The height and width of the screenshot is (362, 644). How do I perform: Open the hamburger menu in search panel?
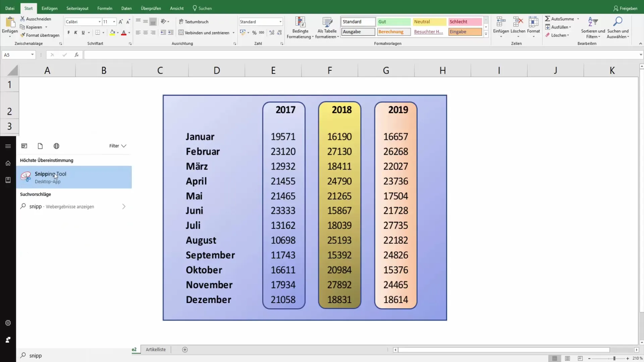pyautogui.click(x=8, y=146)
